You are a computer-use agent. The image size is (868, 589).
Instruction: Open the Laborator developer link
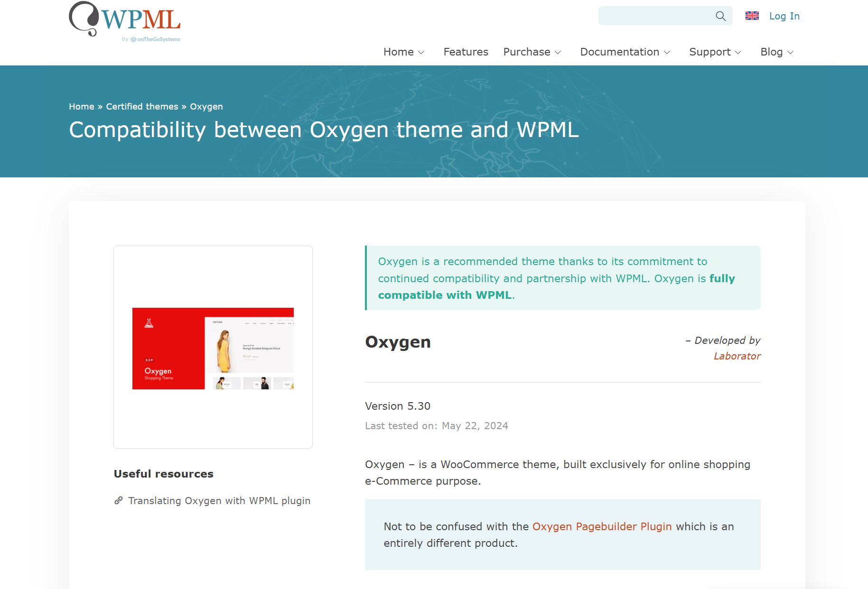[x=737, y=356]
